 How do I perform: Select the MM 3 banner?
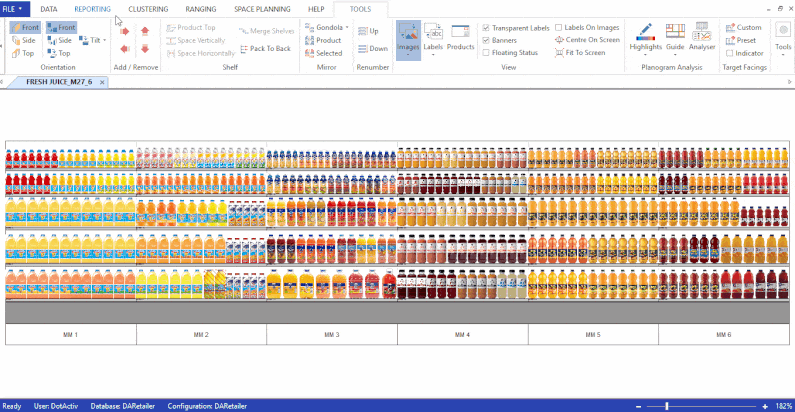pyautogui.click(x=332, y=335)
